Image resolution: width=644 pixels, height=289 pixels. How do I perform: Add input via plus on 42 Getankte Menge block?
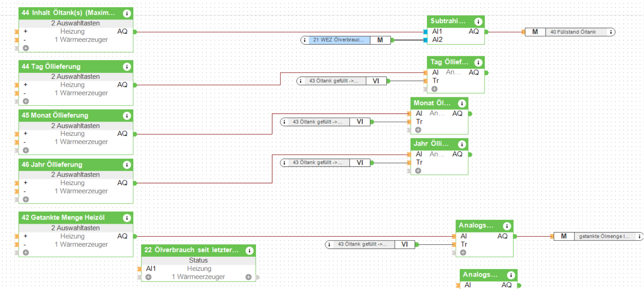26,252
